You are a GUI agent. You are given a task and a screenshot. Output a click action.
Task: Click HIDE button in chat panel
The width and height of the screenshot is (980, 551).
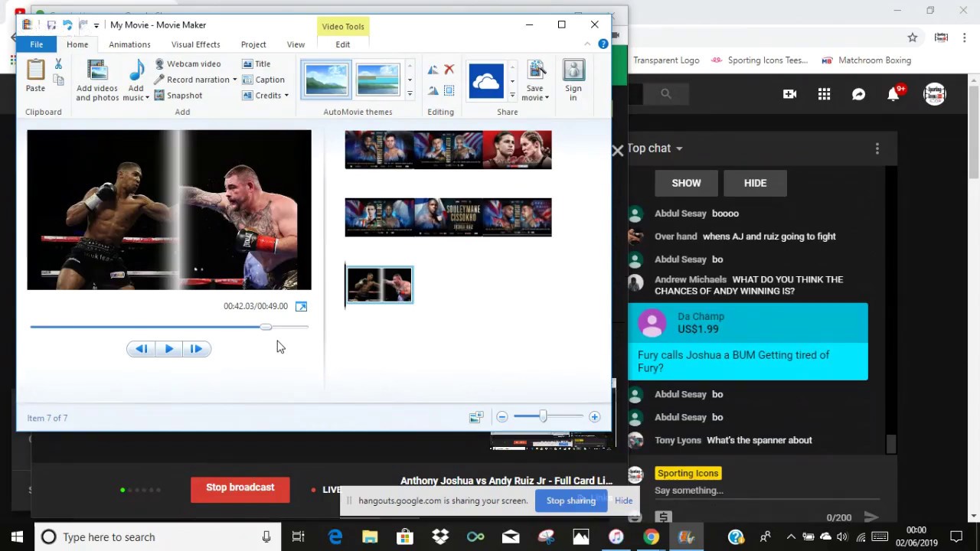(755, 183)
